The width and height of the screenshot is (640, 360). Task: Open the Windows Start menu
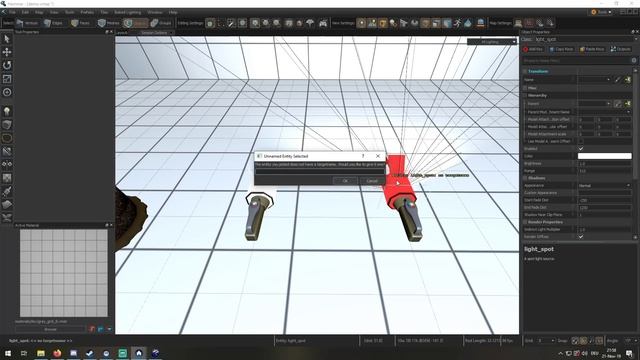(x=8, y=353)
